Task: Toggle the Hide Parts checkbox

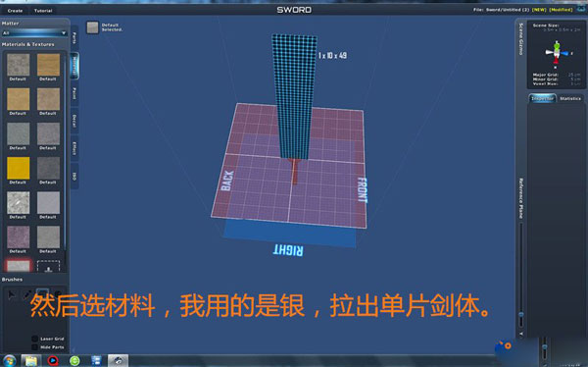Action: coord(35,347)
